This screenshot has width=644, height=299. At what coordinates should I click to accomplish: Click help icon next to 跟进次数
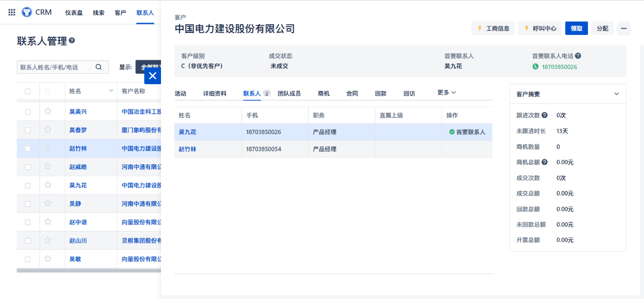point(545,115)
